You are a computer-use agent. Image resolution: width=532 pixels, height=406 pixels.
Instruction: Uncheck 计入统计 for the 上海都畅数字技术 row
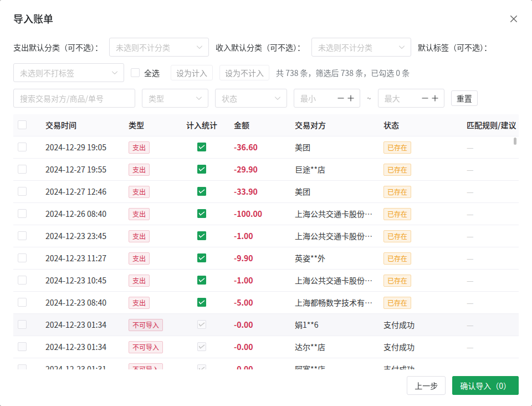click(x=202, y=302)
